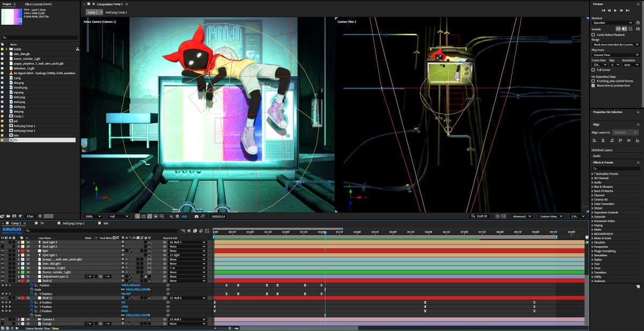Screen dimensions: 644x331
Task: Switch to the tete timeline tab
Action: [x=106, y=223]
